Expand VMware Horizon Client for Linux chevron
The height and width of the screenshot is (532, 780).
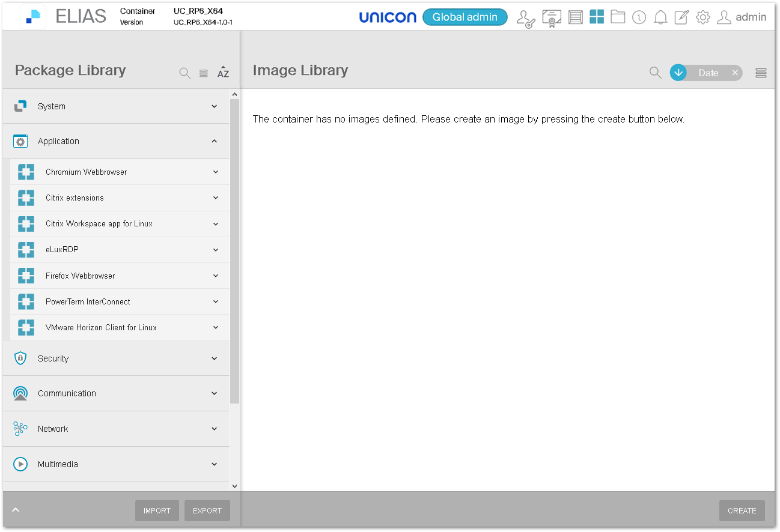[x=216, y=327]
